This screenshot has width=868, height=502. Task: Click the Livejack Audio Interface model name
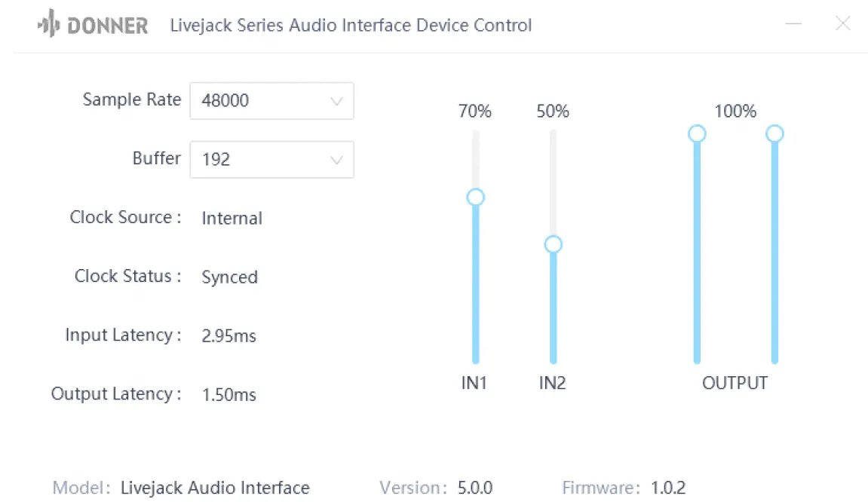pyautogui.click(x=215, y=488)
